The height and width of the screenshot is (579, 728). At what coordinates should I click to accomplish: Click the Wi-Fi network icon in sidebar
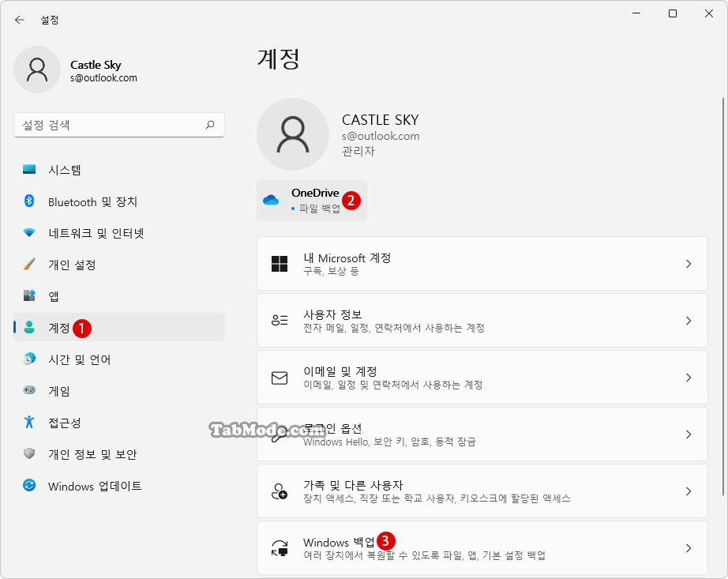tap(29, 232)
